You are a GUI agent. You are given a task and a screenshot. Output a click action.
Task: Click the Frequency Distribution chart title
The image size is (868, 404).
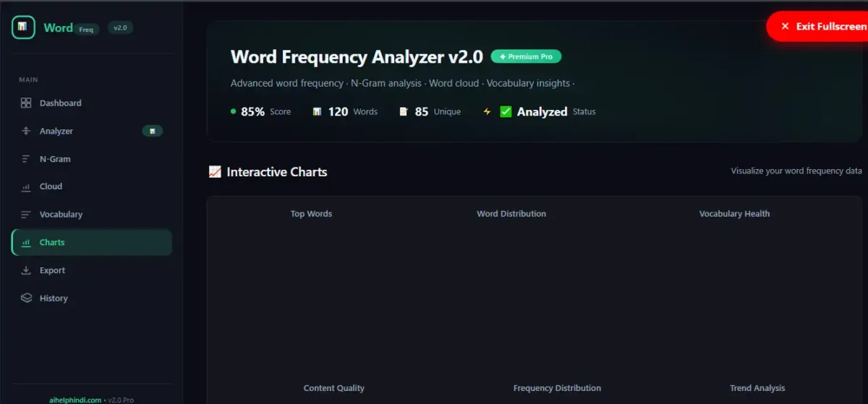pyautogui.click(x=557, y=388)
